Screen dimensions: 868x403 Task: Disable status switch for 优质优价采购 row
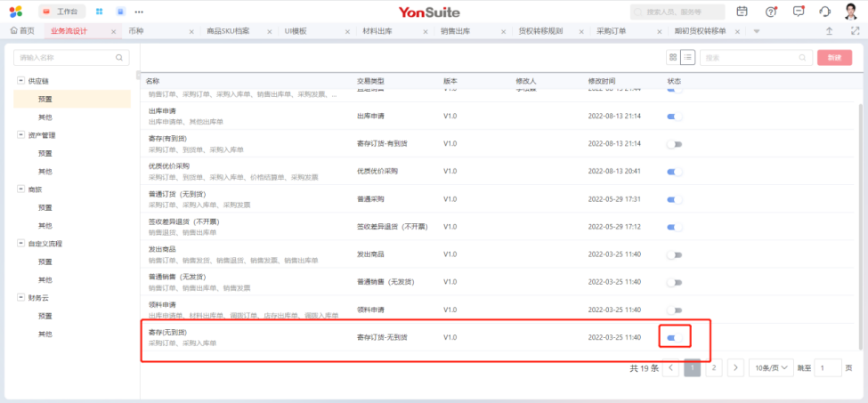tap(674, 171)
